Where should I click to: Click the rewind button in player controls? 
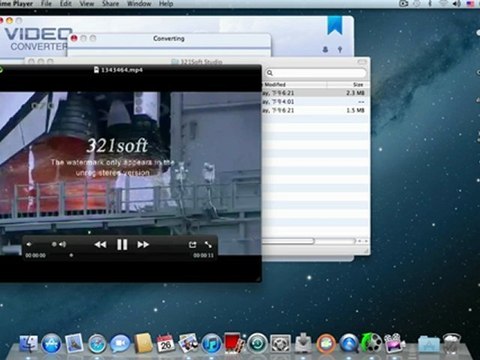[x=100, y=245]
